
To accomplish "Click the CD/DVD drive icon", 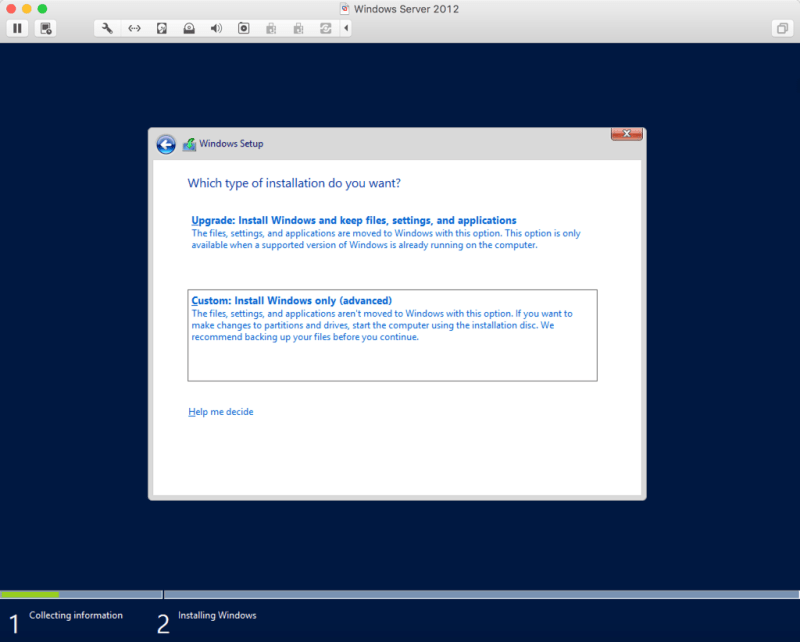I will tap(189, 28).
